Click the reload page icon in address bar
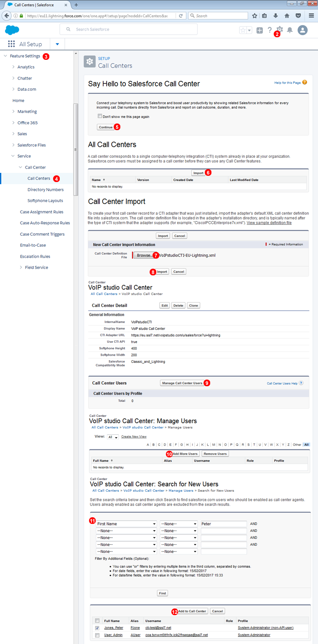 [181, 15]
